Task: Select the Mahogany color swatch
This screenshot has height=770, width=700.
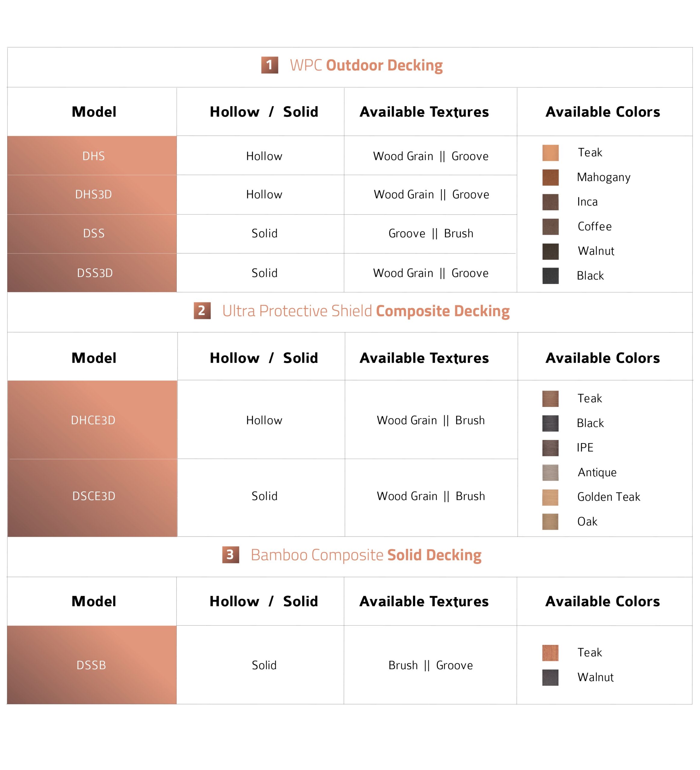Action: tap(550, 177)
